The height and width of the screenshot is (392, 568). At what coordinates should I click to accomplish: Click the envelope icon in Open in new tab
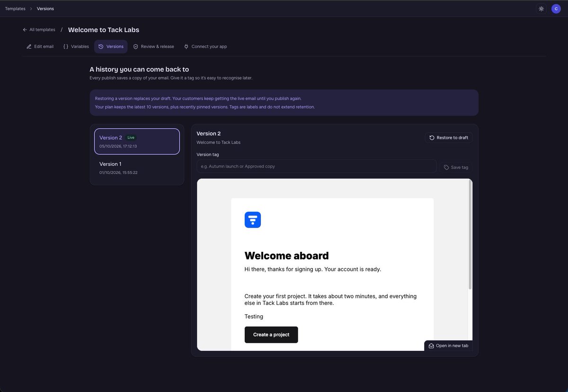pyautogui.click(x=431, y=346)
